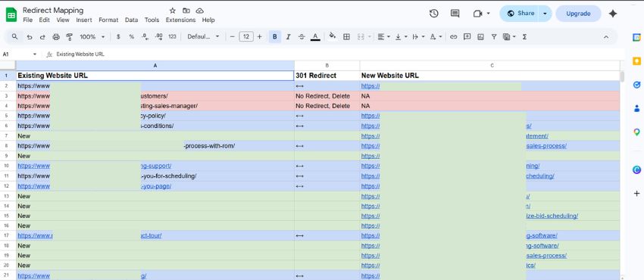Open the File menu
Image resolution: width=644 pixels, height=280 pixels.
coord(27,20)
